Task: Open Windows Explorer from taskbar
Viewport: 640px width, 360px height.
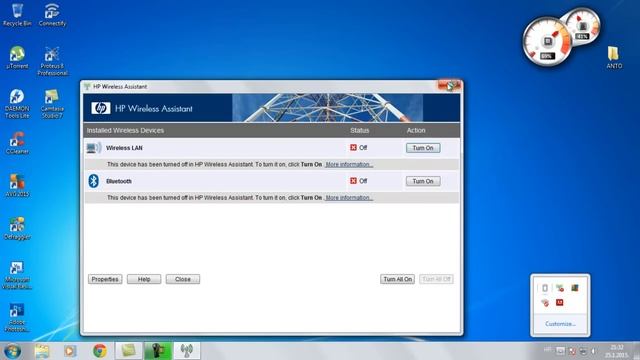Action: (x=42, y=351)
